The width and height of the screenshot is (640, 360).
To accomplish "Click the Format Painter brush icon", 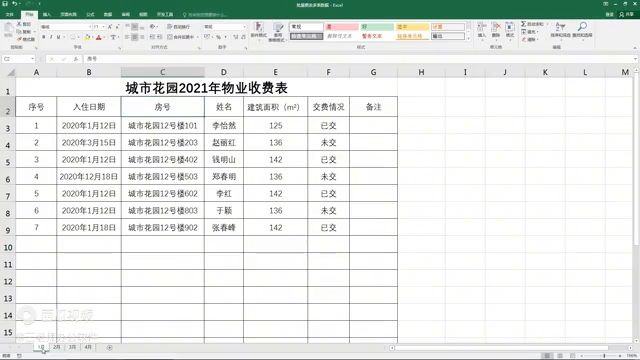I will coord(19,39).
